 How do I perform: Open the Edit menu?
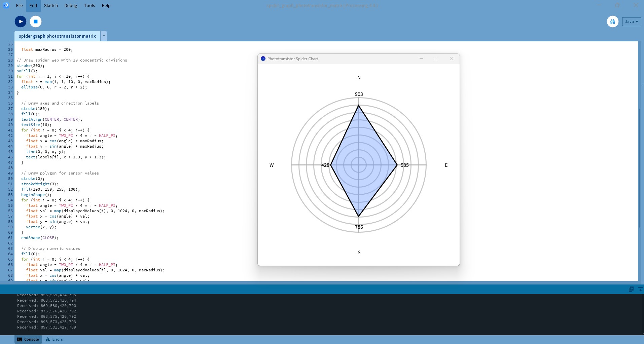(33, 5)
